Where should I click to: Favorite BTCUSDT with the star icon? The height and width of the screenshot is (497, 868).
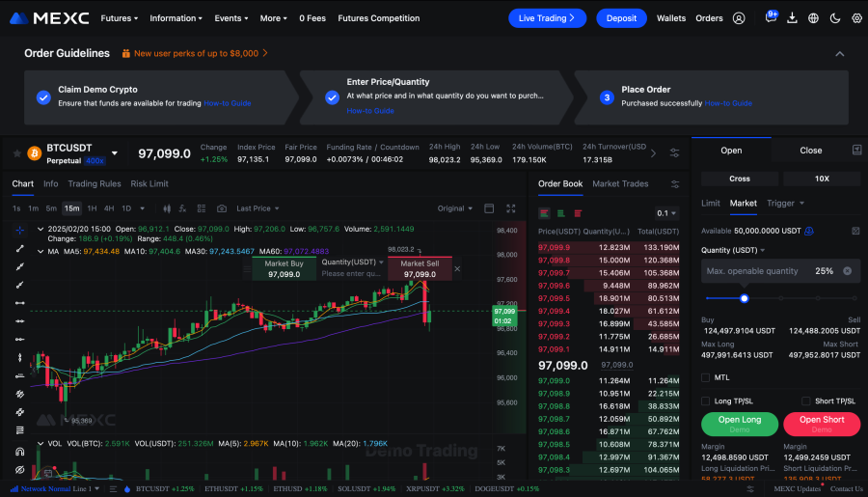(x=17, y=153)
